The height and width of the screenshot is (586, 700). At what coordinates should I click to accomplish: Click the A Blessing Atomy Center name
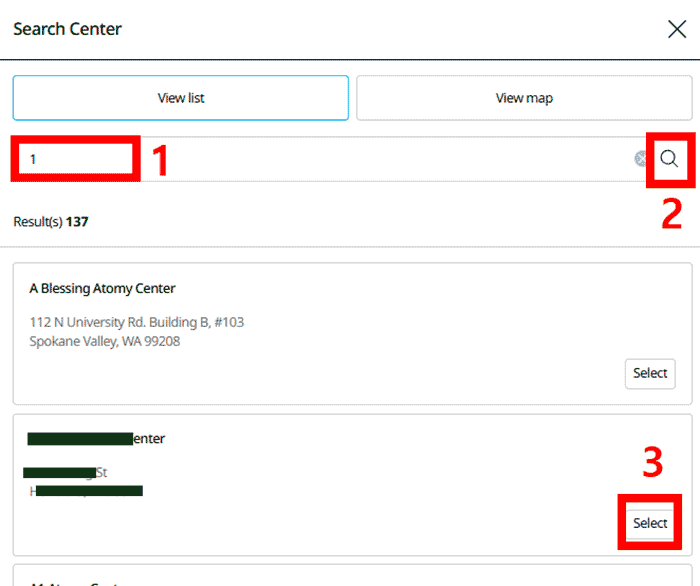(x=102, y=288)
